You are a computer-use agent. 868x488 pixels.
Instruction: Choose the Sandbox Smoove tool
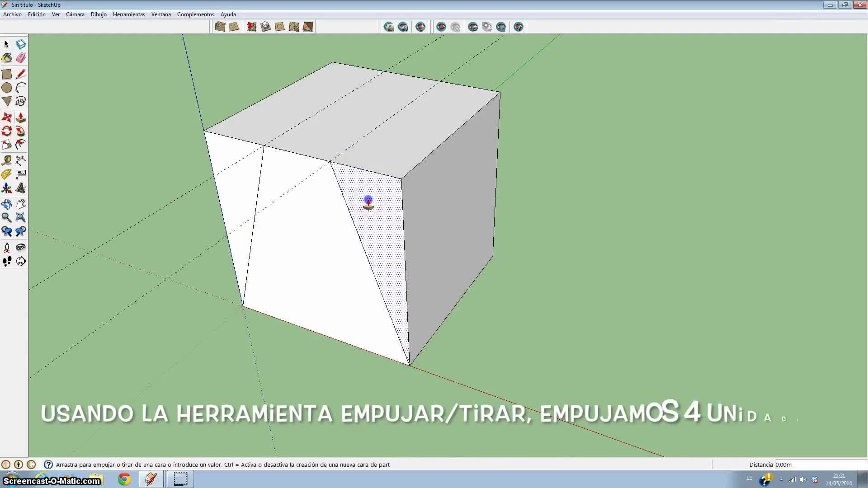[x=252, y=27]
